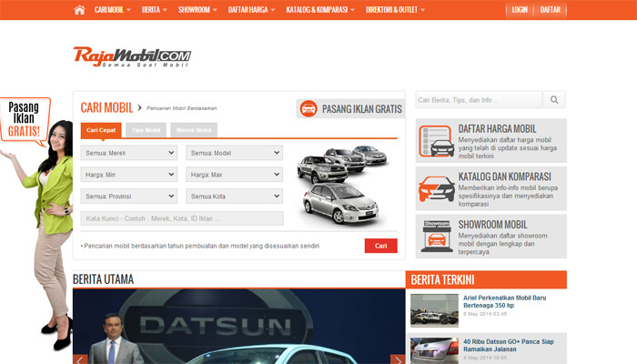Click the orange car icon beside Pasang Iklan
Image resolution: width=637 pixels, height=364 pixels.
(308, 109)
